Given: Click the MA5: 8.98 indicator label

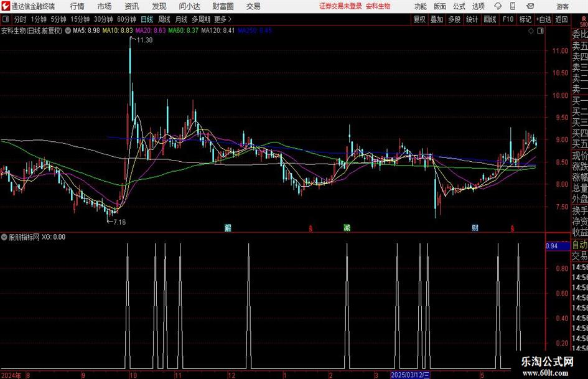Looking at the screenshot, I should (x=86, y=30).
